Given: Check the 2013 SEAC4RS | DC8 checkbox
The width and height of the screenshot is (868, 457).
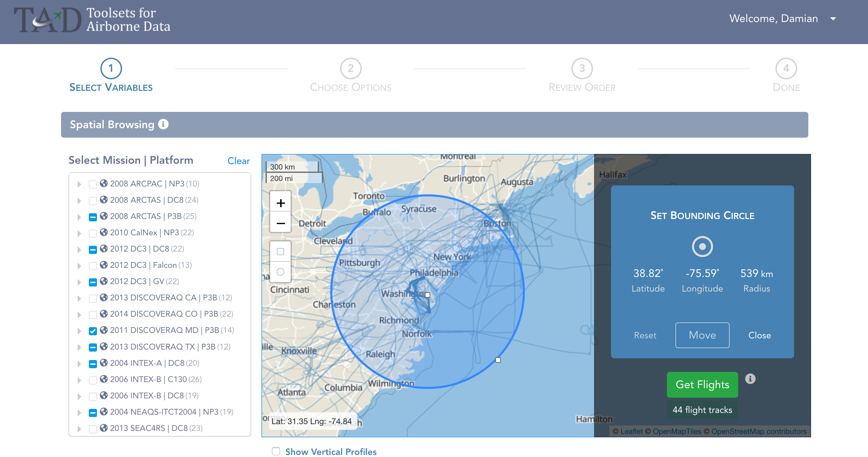Looking at the screenshot, I should (93, 429).
